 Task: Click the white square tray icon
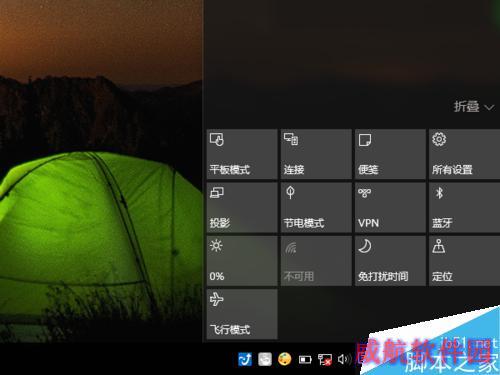(265, 359)
